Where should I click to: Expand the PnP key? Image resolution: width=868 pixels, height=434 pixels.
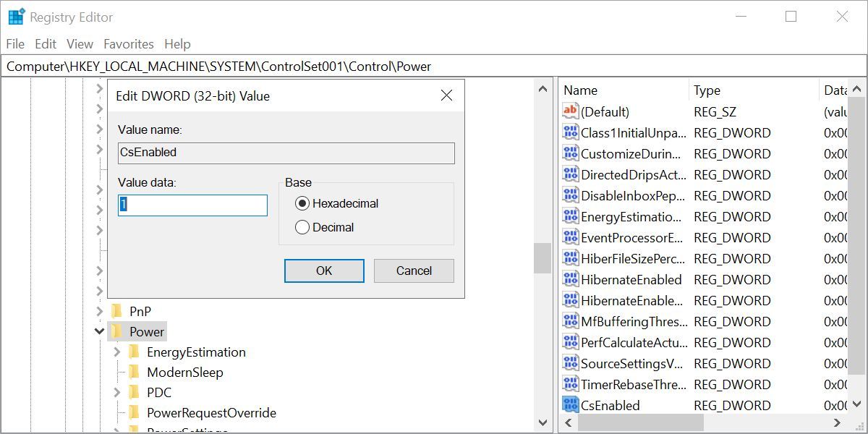[100, 311]
